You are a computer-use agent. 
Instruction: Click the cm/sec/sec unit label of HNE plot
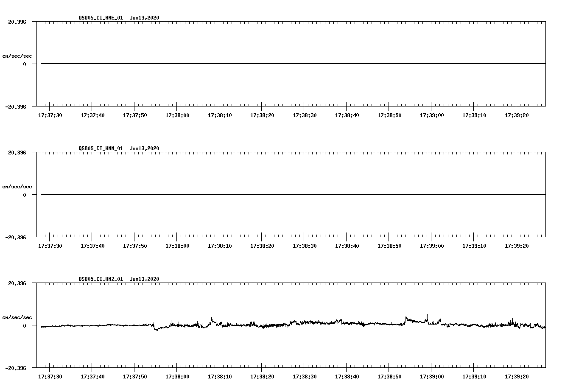(17, 56)
